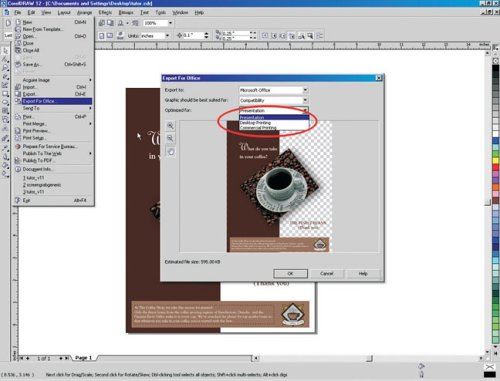Select the Rectangle tool in toolbox
The height and width of the screenshot is (381, 500).
click(x=5, y=94)
